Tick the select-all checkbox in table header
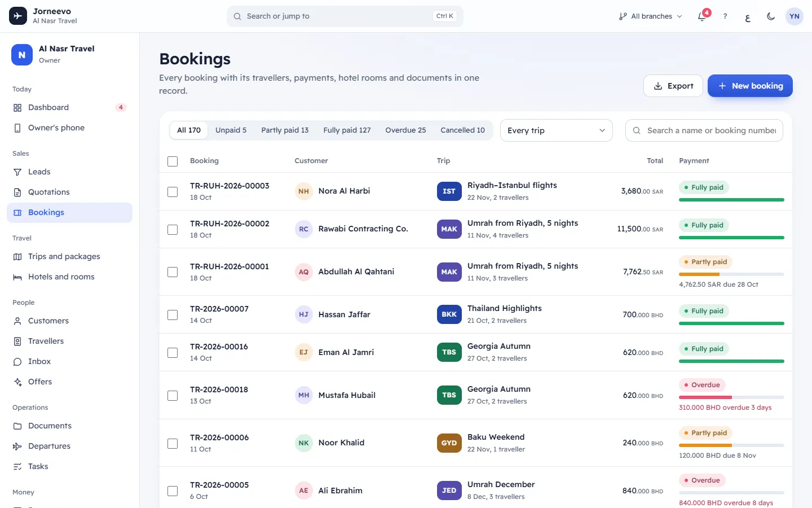812x508 pixels. click(x=173, y=161)
